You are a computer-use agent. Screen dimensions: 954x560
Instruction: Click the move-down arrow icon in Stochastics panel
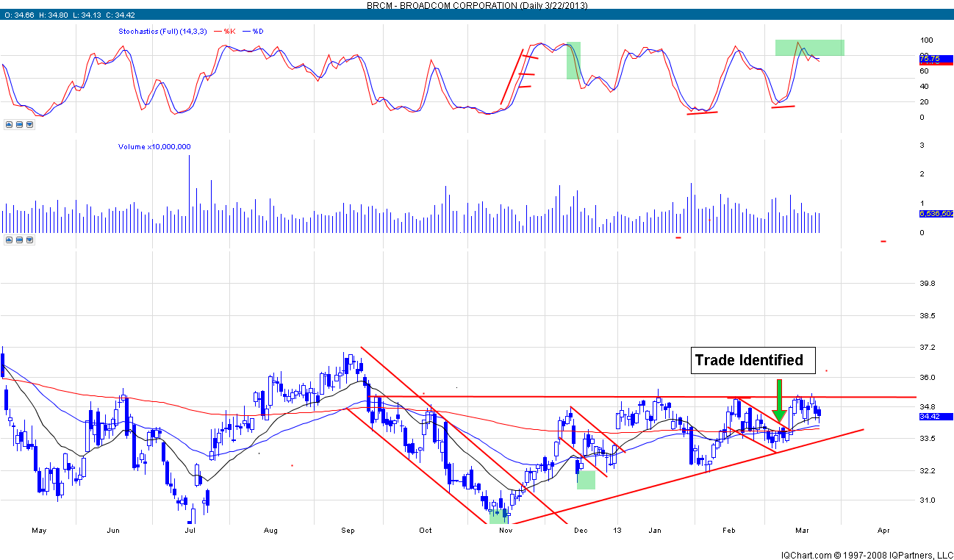pos(29,125)
